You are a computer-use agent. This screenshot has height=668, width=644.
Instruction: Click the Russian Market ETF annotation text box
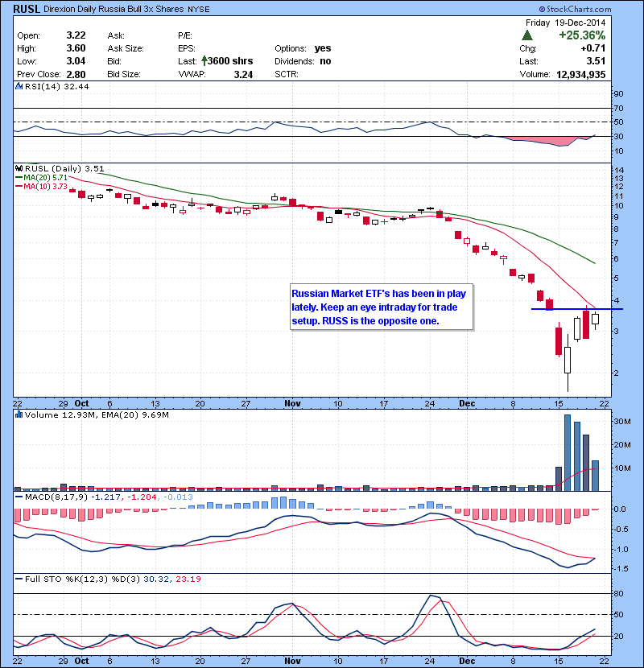point(382,307)
